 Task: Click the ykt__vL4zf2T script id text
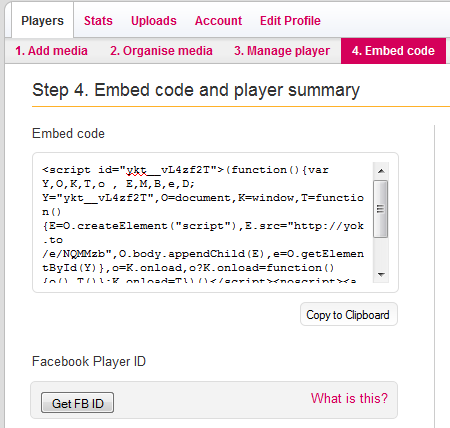click(x=168, y=170)
